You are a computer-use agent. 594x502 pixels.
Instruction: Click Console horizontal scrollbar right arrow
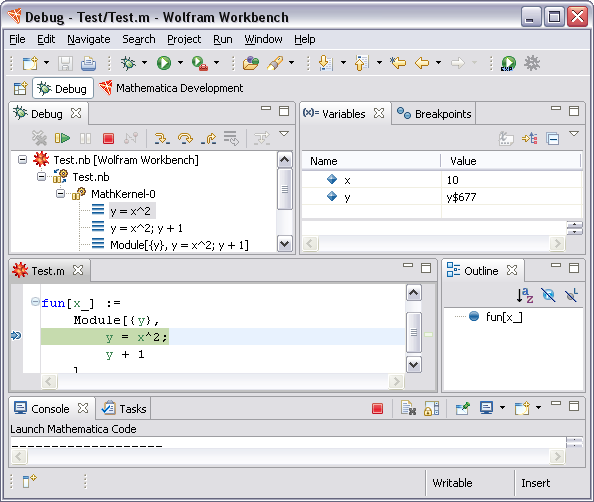coord(557,457)
